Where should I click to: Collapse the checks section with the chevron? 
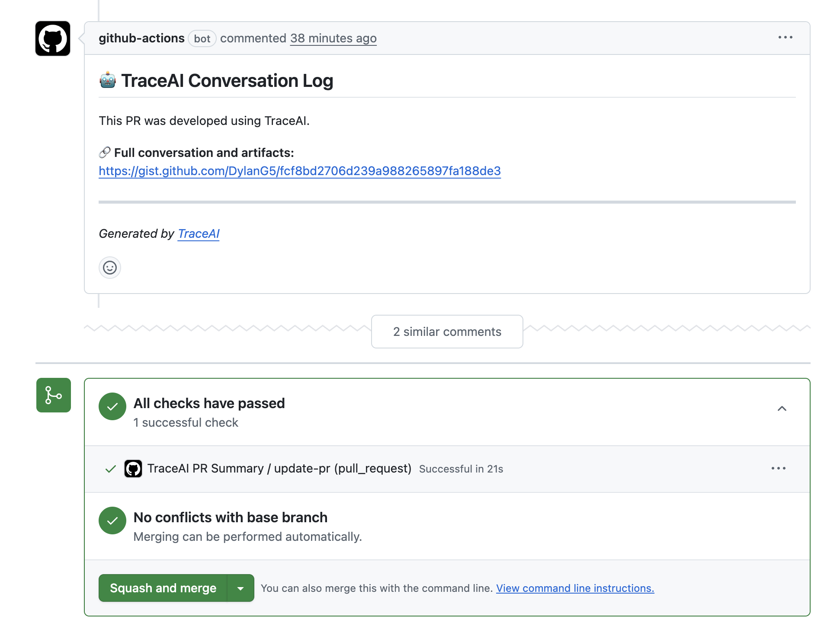tap(782, 409)
